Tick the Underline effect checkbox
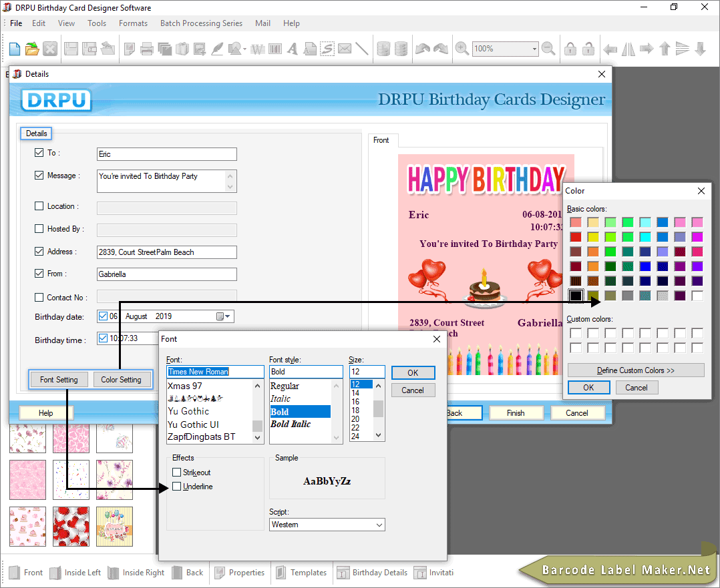The height and width of the screenshot is (588, 720). pos(177,486)
